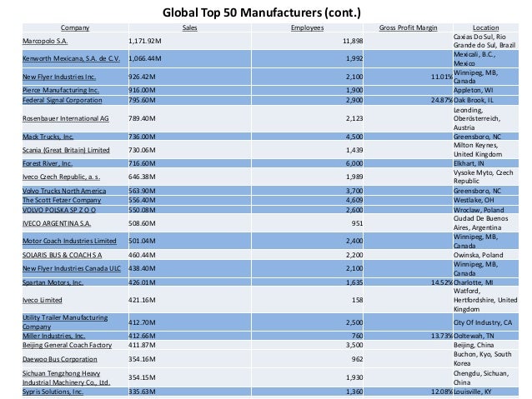Click the Sypris Solutions, Inc. link
Viewport: 532px width, 399px height.
tap(53, 392)
